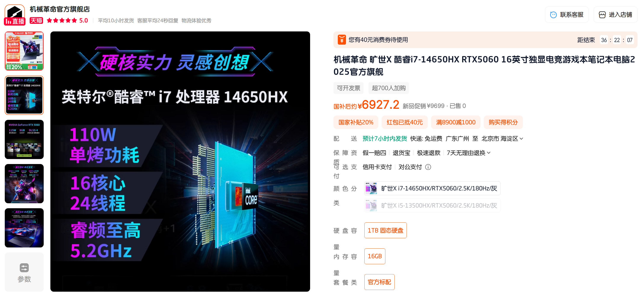
Task: Choose the 旷世X i5-13500HX grey color swatch
Action: click(x=432, y=205)
